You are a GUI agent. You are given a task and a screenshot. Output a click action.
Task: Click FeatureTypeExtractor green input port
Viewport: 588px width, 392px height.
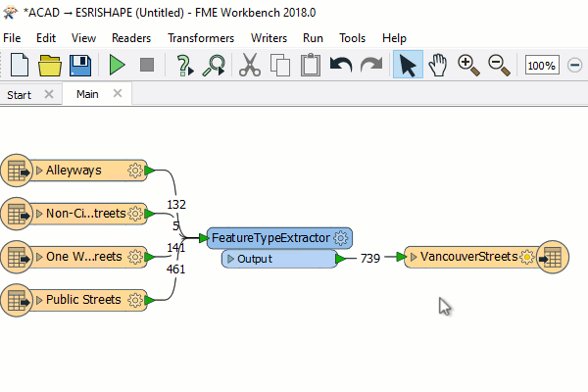tap(204, 238)
